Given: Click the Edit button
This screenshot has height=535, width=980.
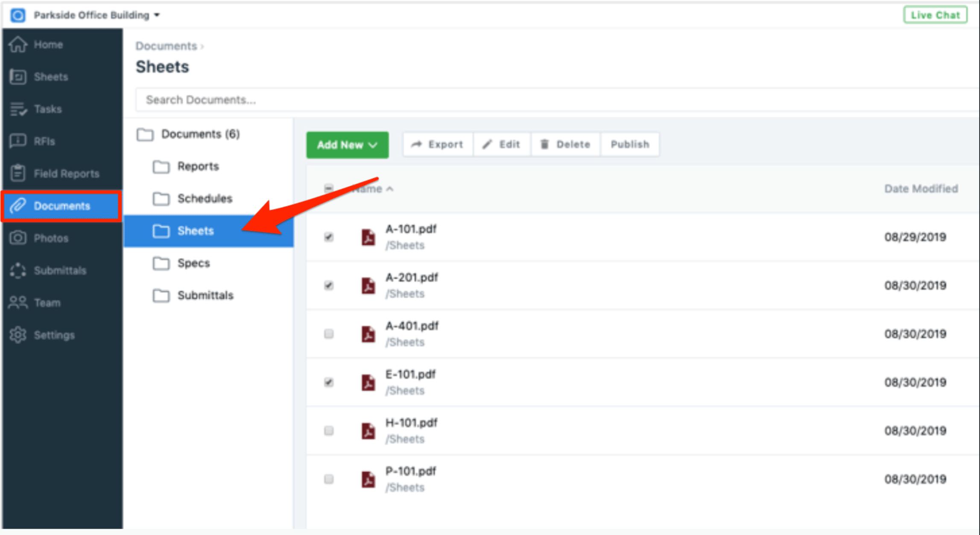Looking at the screenshot, I should coord(502,145).
